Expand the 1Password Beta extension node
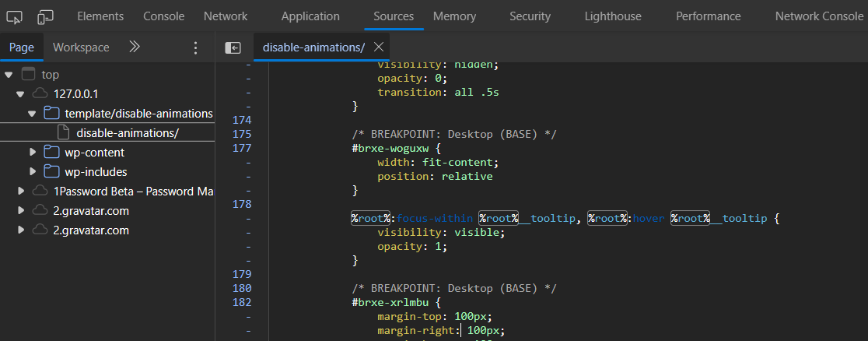 click(21, 192)
